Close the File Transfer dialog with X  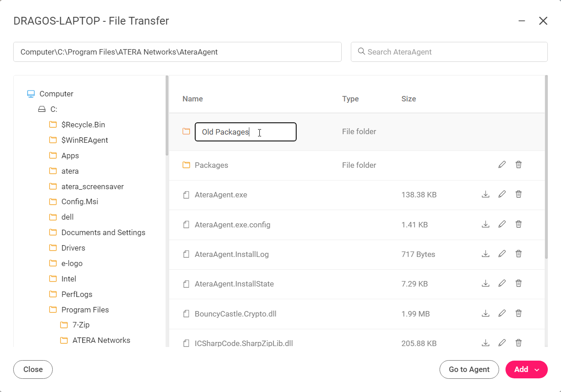click(543, 21)
